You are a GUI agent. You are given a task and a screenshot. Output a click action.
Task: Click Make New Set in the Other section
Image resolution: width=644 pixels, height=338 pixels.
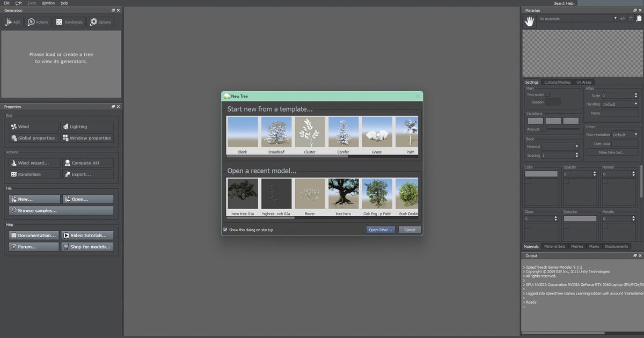click(x=613, y=152)
